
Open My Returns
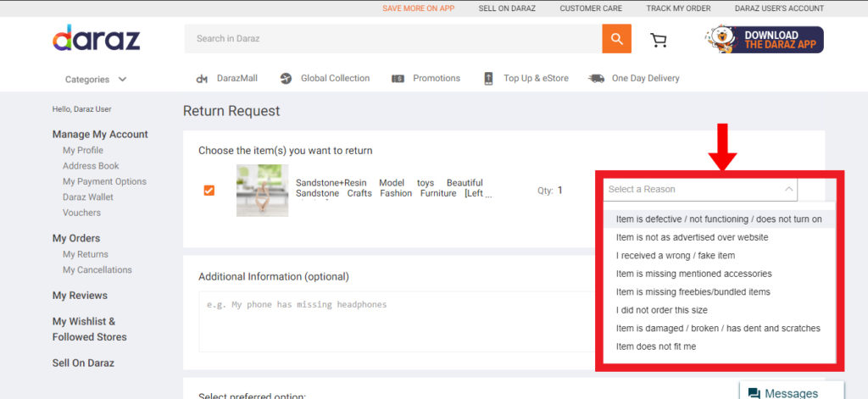(x=86, y=254)
